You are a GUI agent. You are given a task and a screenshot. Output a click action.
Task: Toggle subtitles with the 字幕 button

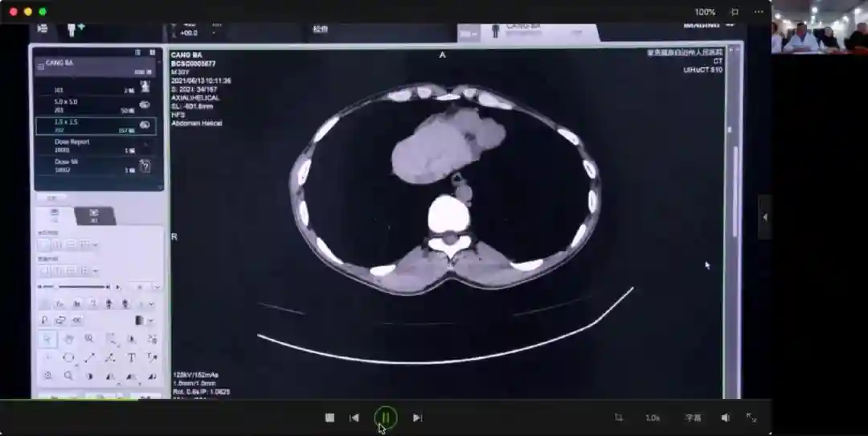point(693,417)
